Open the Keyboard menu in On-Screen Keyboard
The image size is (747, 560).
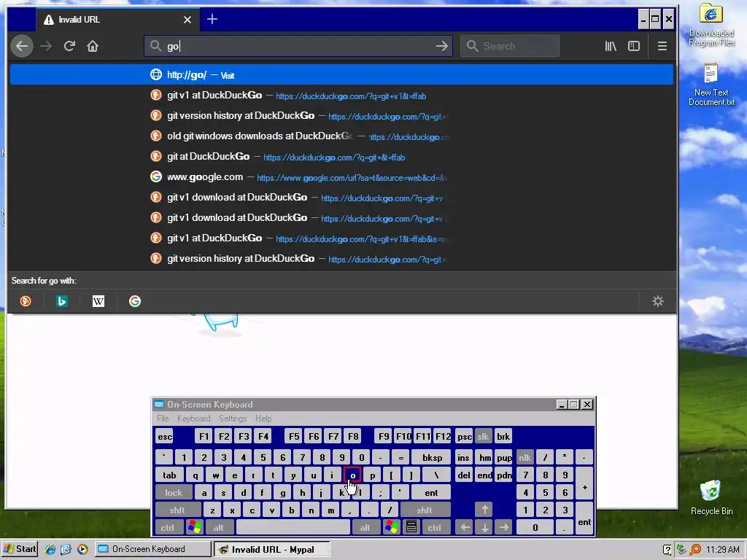coord(193,418)
